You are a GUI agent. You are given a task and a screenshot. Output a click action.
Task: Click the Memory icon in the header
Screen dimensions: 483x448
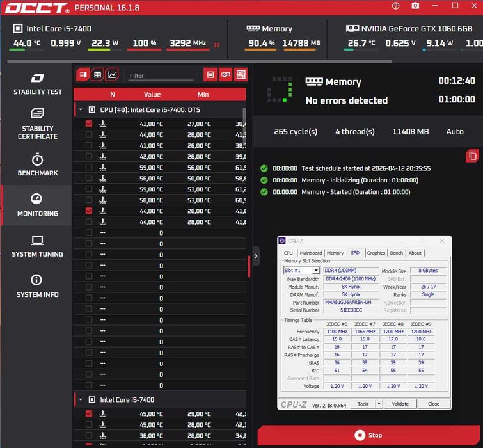(x=253, y=28)
